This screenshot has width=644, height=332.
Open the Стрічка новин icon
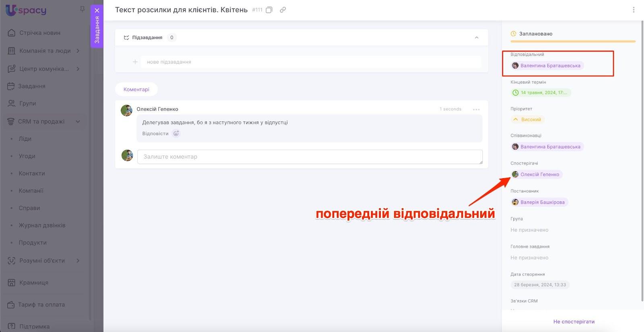(12, 33)
